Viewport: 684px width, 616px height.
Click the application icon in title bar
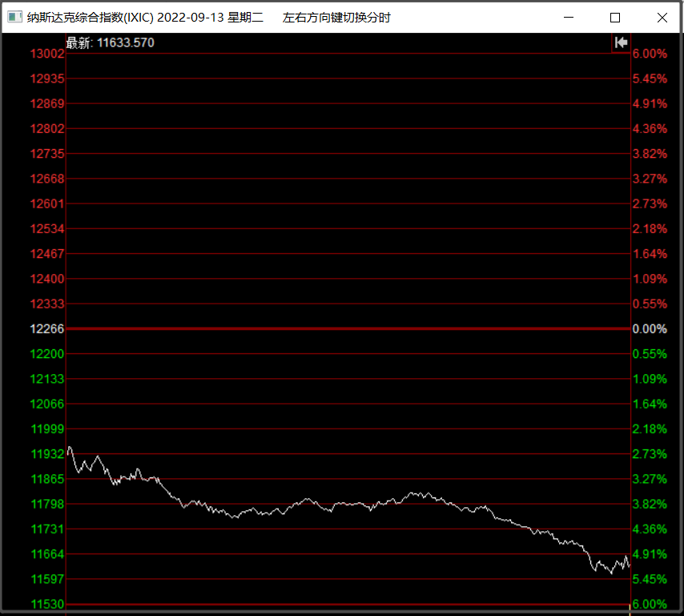[x=14, y=17]
